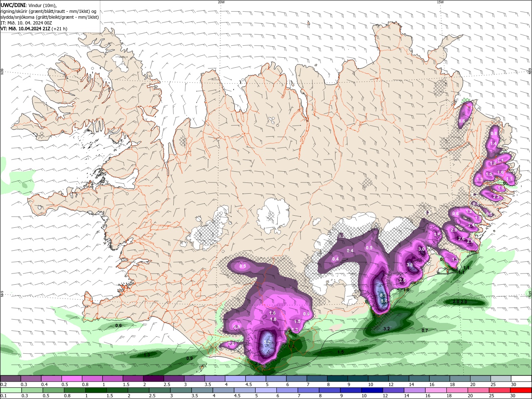
Task: Click the palest green 0.1 swatch in lower legend row
Action: (x=11, y=390)
